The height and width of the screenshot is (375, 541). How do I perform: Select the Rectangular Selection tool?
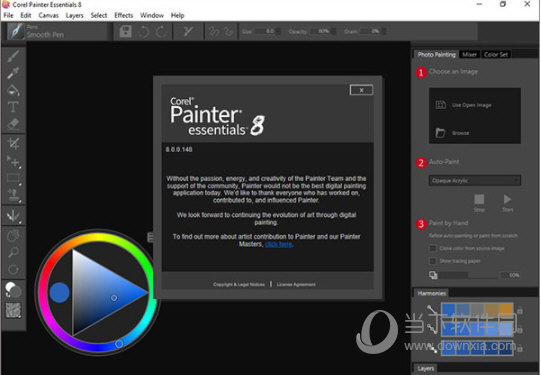tap(13, 178)
